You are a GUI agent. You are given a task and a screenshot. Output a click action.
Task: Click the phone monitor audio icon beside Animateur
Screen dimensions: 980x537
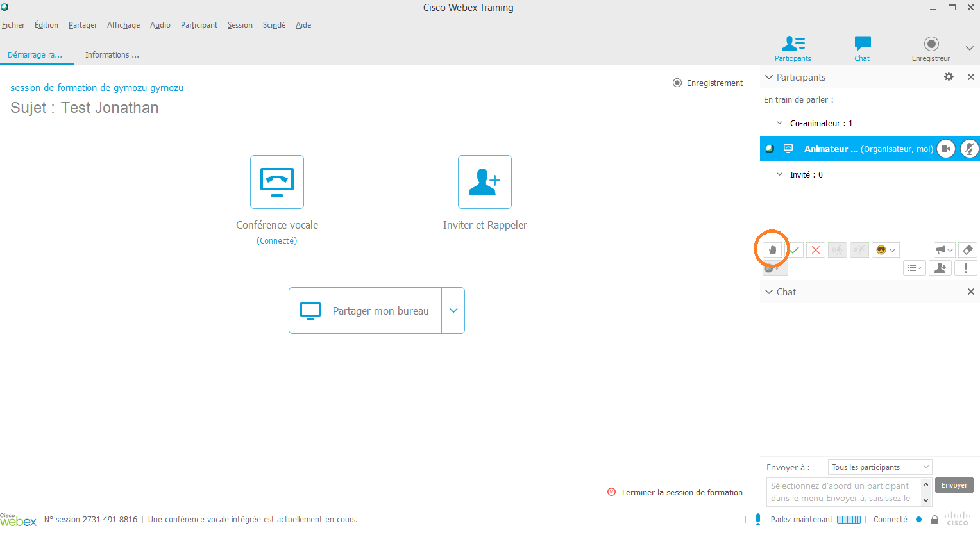point(788,149)
